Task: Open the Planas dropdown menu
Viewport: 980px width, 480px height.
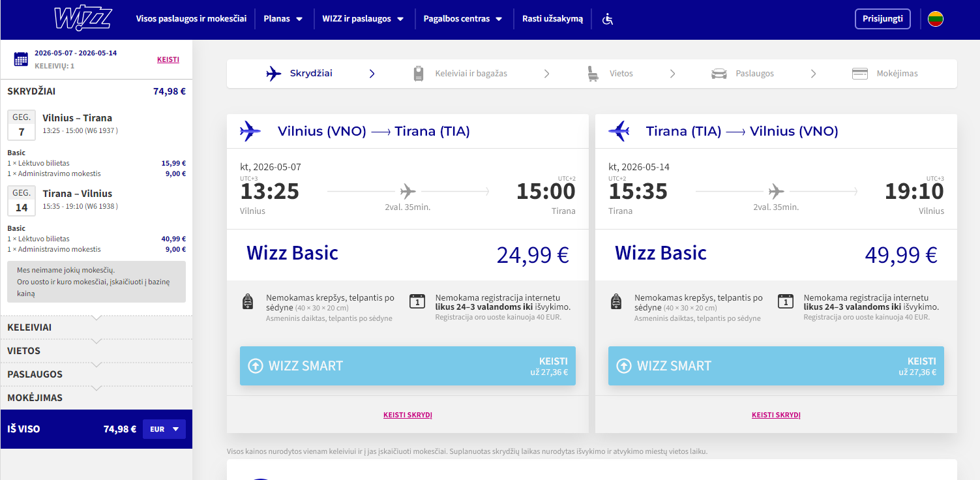Action: click(x=283, y=19)
